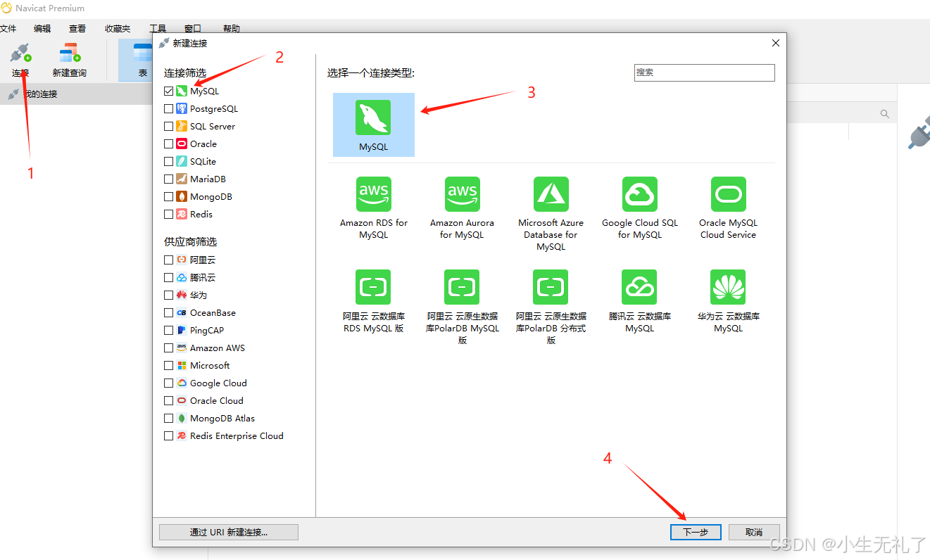Check the 阿里云 vendor filter

[x=168, y=260]
